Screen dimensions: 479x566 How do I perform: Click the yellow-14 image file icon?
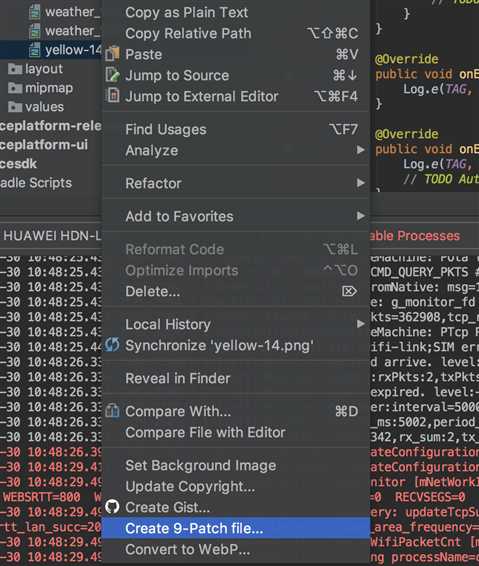click(35, 50)
